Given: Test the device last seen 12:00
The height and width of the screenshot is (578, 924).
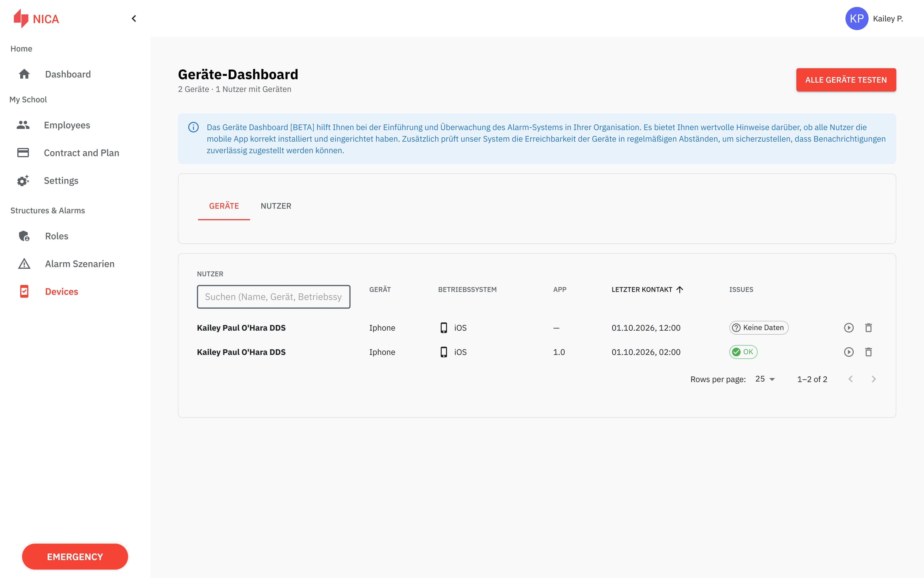Looking at the screenshot, I should click(x=848, y=328).
